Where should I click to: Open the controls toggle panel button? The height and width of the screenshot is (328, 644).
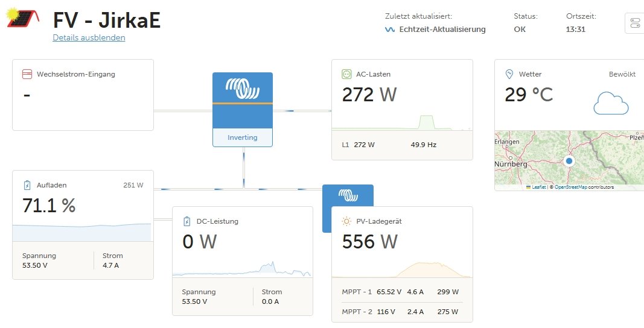(634, 24)
